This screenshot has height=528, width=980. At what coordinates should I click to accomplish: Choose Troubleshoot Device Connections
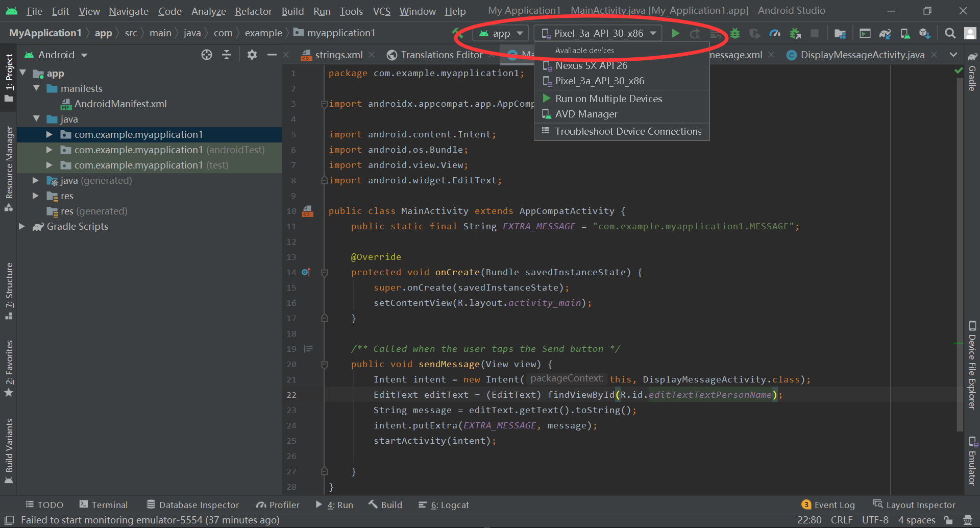[x=622, y=131]
